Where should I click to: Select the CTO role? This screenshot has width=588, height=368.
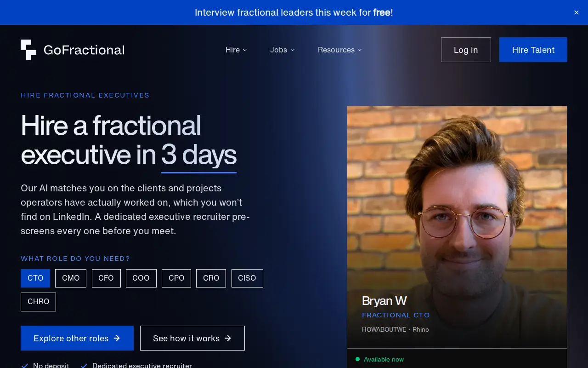click(x=35, y=278)
